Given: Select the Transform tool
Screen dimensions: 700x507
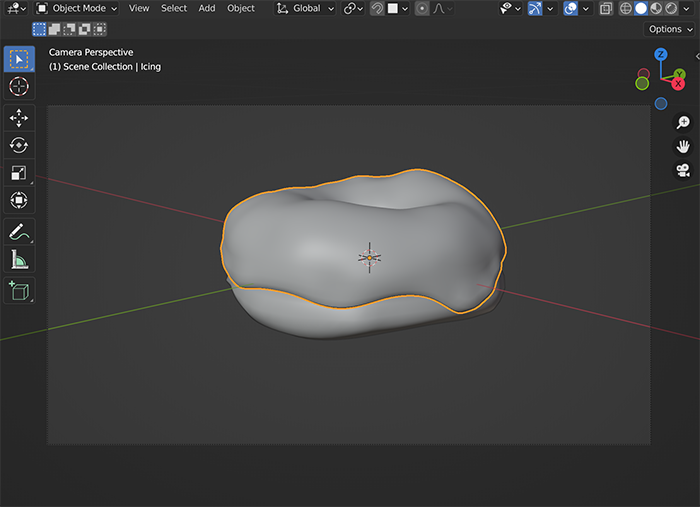Looking at the screenshot, I should (x=19, y=201).
